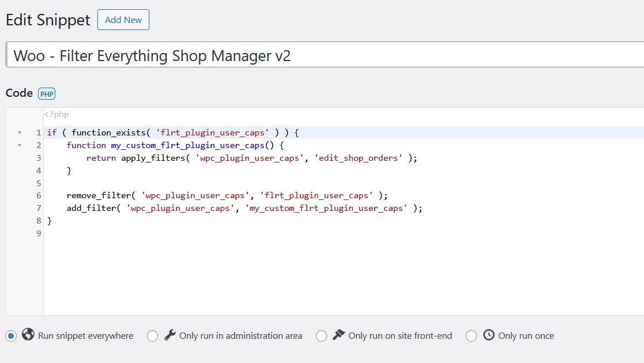Edit the snippet title input field
644x363 pixels.
(325, 55)
